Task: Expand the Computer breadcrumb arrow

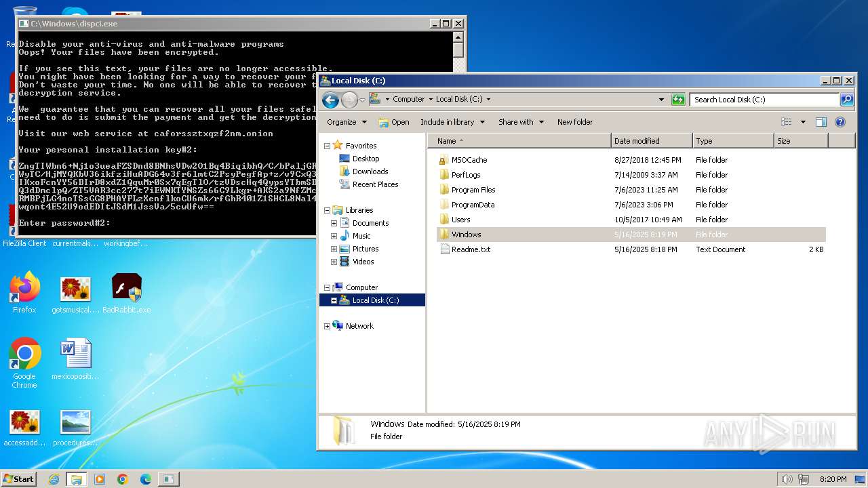Action: click(x=430, y=99)
